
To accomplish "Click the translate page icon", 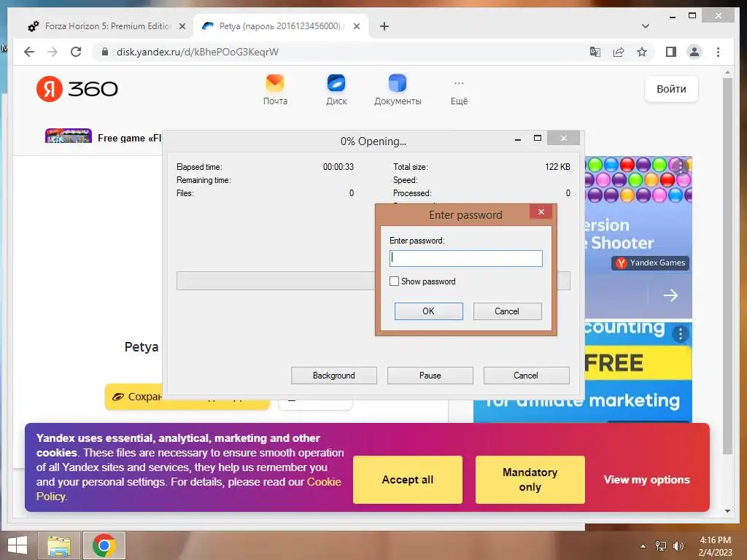I will tap(595, 52).
